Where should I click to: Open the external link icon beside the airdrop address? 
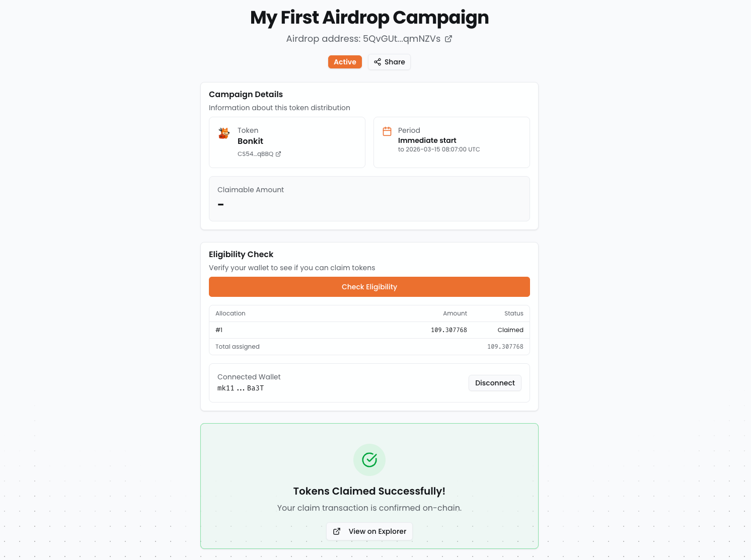[x=448, y=39]
